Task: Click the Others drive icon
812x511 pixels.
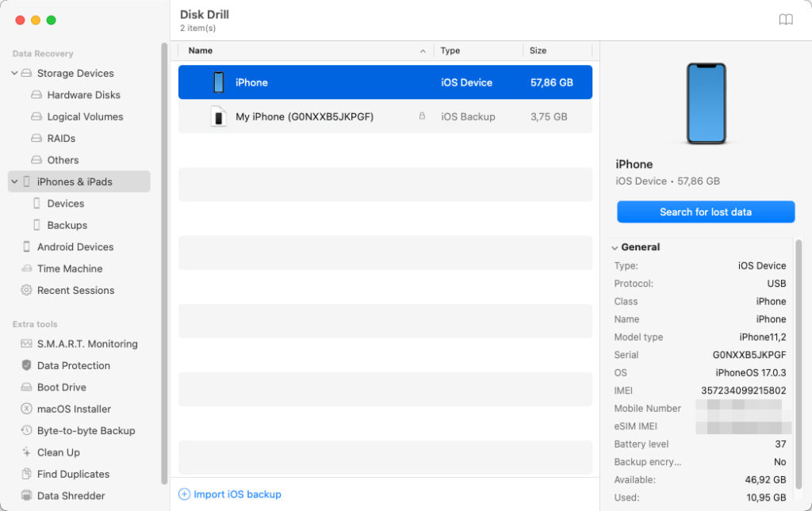Action: (36, 160)
